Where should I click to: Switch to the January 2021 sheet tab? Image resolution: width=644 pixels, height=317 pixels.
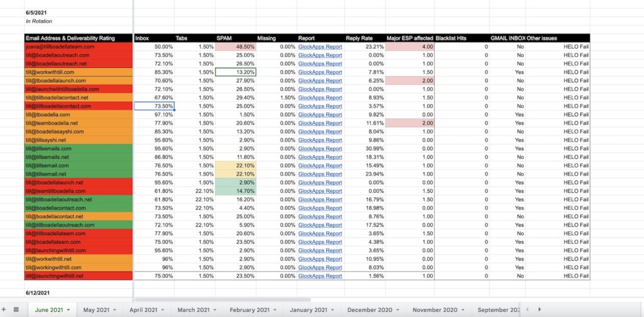(x=308, y=310)
